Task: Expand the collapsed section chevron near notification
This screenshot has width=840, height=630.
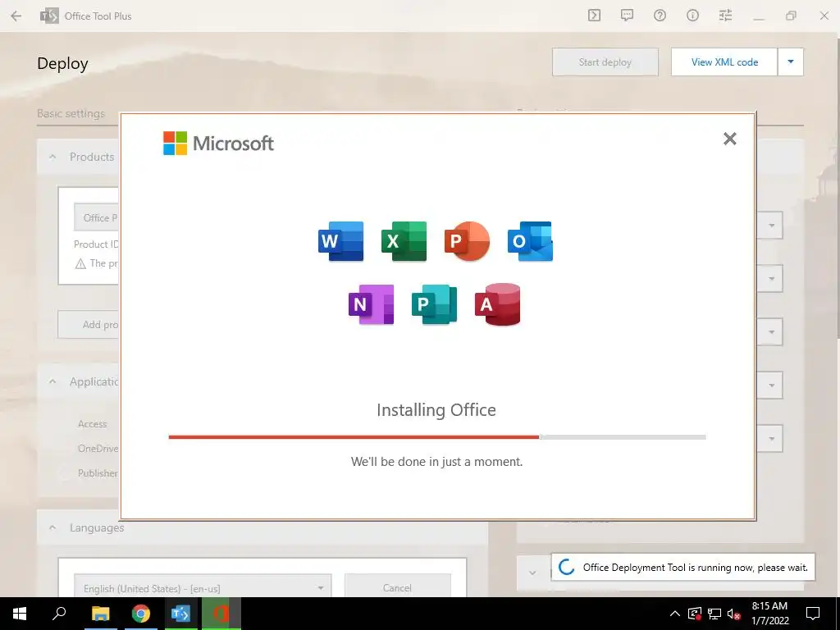Action: tap(532, 573)
